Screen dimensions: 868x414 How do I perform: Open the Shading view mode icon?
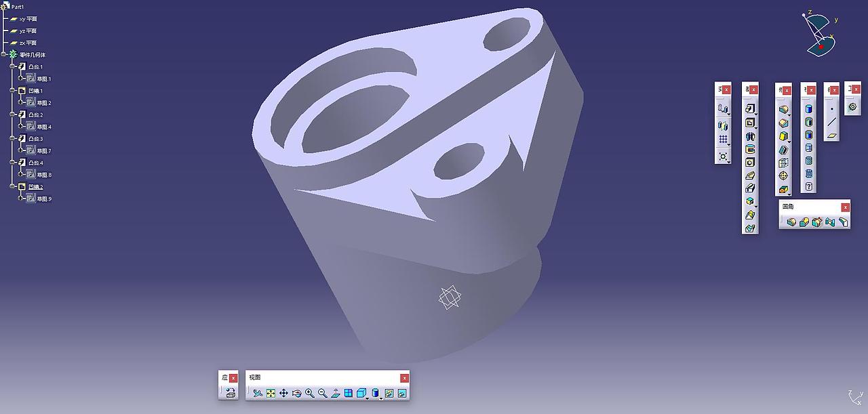[376, 393]
